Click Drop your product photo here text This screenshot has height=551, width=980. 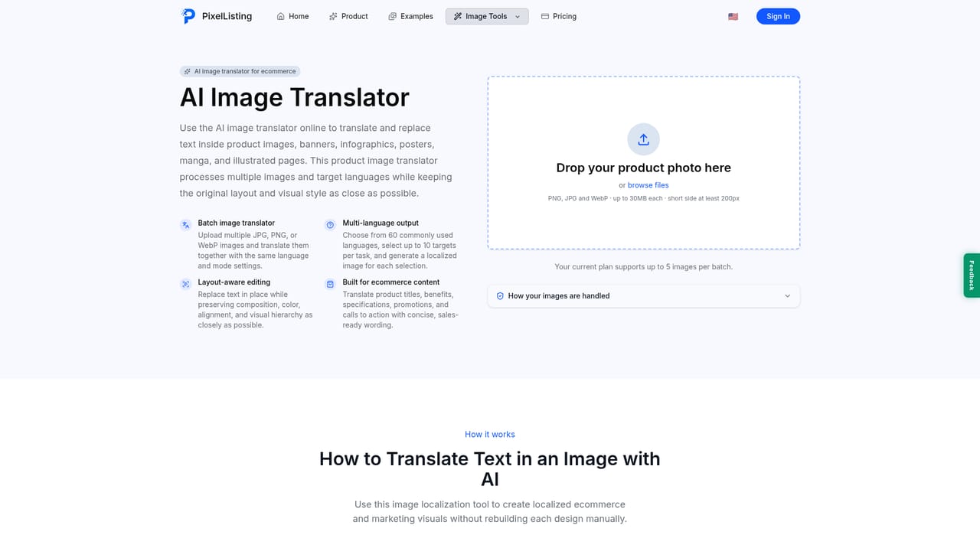643,168
